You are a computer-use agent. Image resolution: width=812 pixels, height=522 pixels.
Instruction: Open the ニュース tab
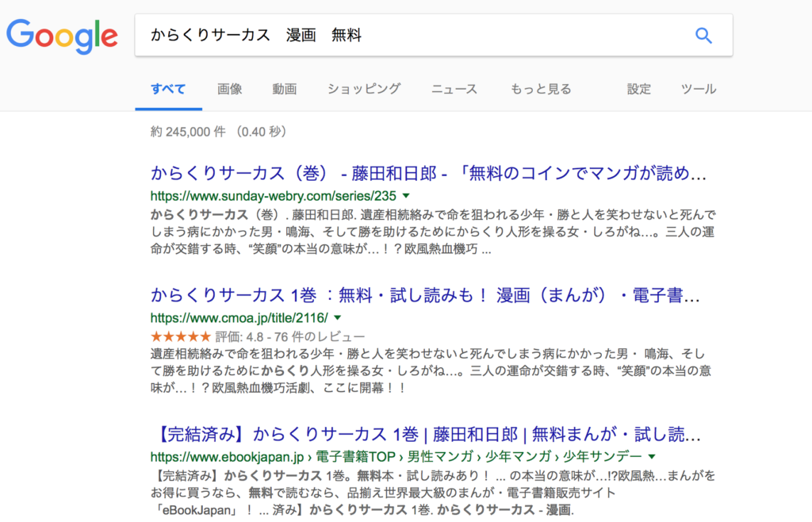click(x=454, y=89)
